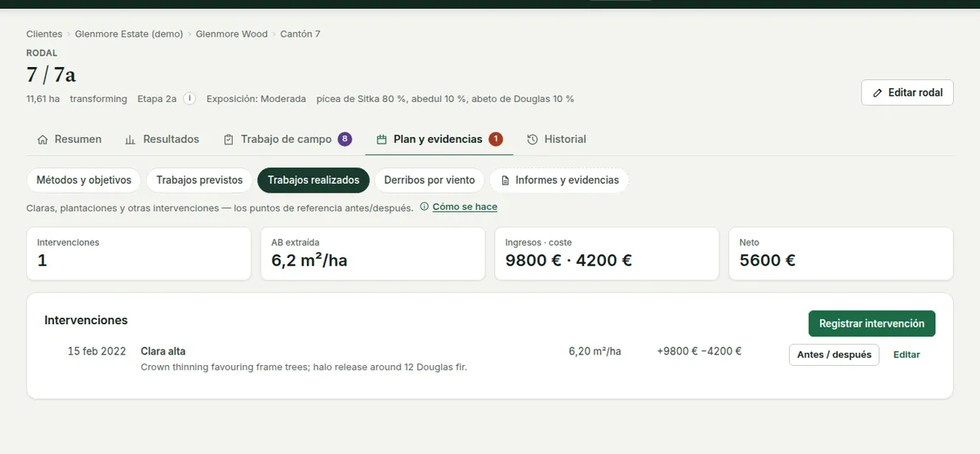Click the Clara alta intervention row title

(163, 351)
